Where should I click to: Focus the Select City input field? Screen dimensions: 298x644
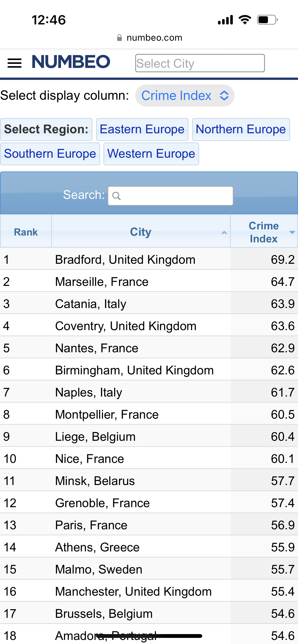pyautogui.click(x=200, y=63)
